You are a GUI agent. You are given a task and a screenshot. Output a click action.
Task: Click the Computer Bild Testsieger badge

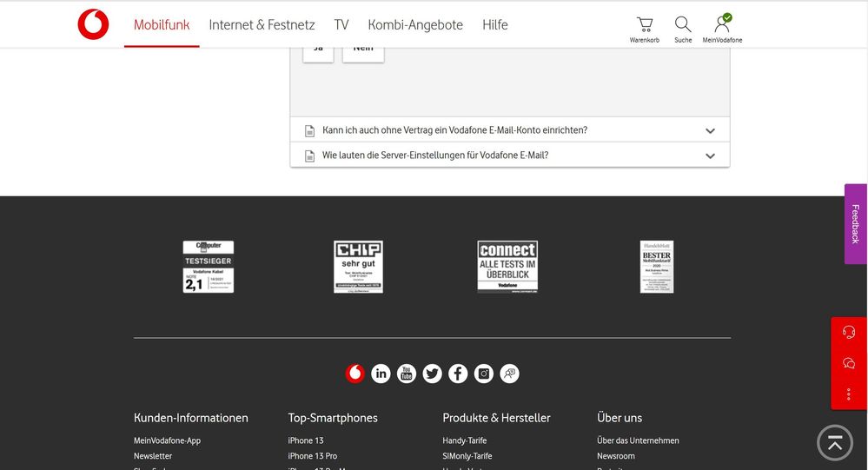coord(209,267)
